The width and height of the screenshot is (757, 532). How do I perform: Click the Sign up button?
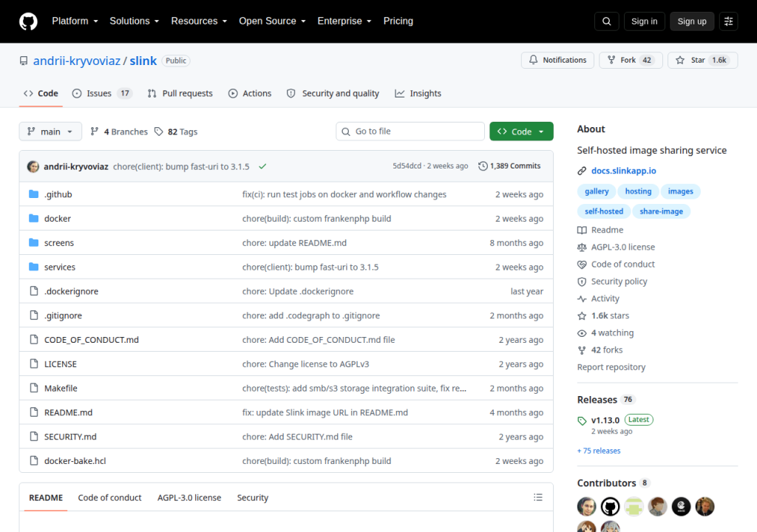click(692, 21)
